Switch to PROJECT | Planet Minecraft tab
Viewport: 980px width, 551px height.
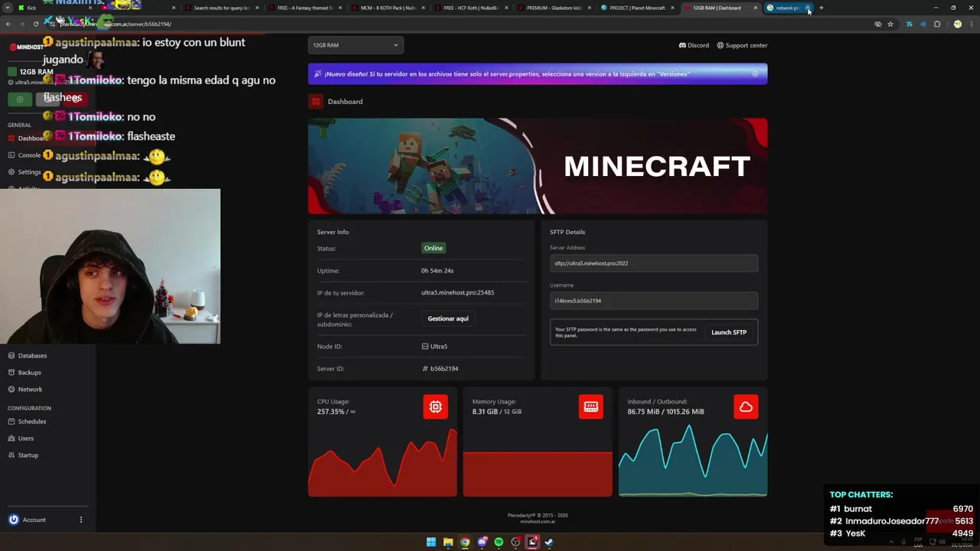(x=637, y=8)
